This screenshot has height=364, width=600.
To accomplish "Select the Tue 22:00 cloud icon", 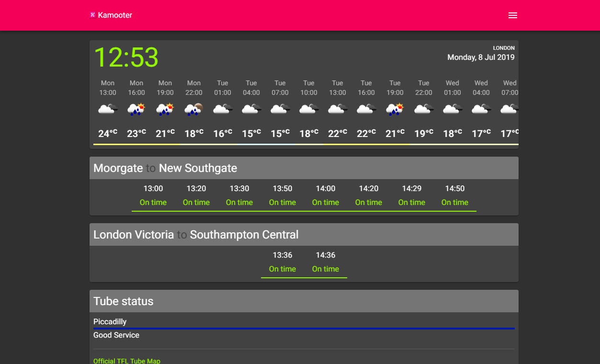I will coord(424,110).
